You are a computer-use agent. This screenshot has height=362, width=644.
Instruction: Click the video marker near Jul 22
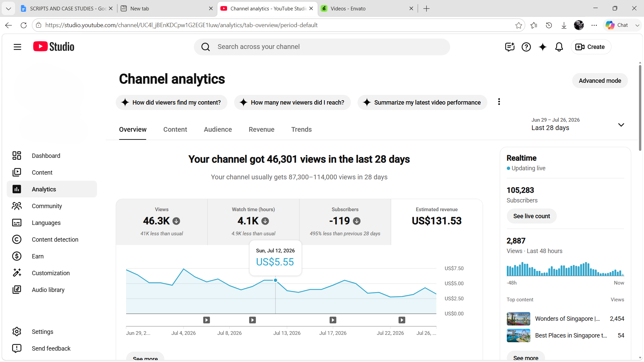pyautogui.click(x=402, y=320)
